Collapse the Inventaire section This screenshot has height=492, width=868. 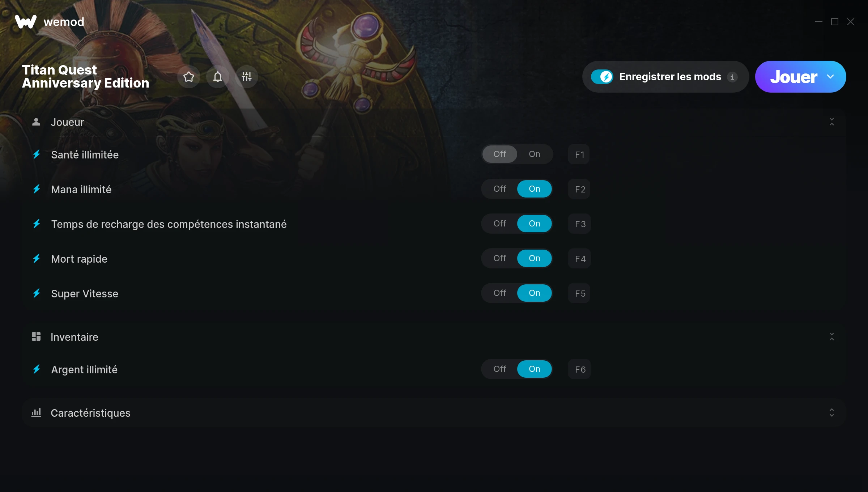click(x=832, y=337)
